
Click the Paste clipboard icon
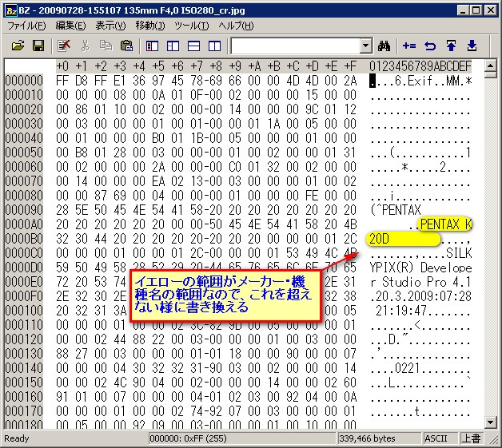tap(127, 46)
